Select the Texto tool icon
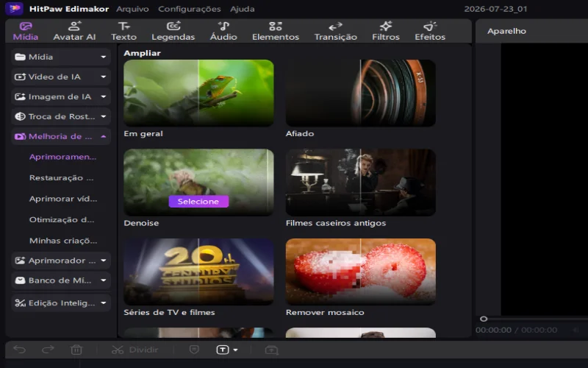 tap(123, 26)
